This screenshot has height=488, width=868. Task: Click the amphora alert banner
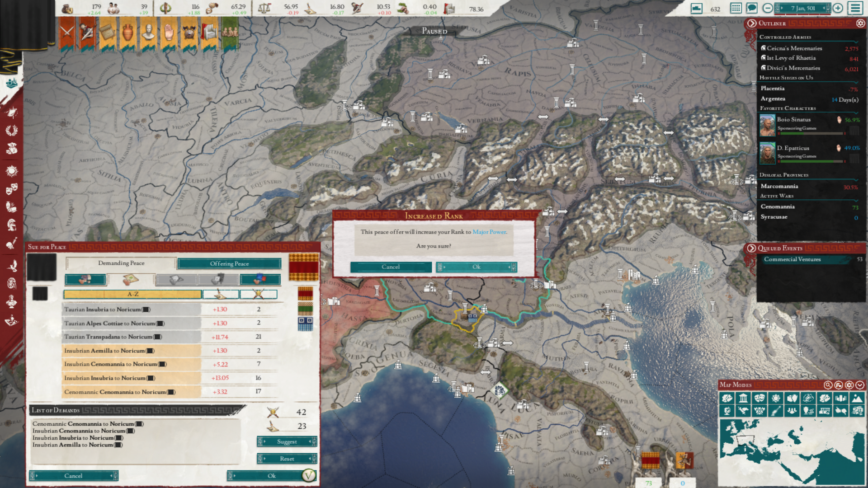(128, 33)
